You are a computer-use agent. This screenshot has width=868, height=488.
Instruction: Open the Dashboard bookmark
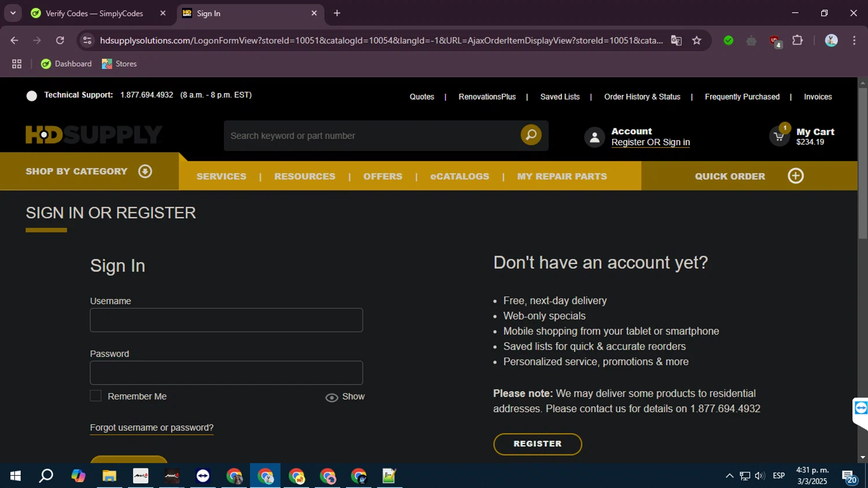66,64
